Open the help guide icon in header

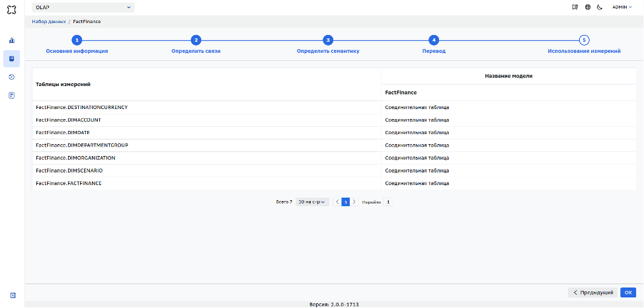(x=575, y=7)
